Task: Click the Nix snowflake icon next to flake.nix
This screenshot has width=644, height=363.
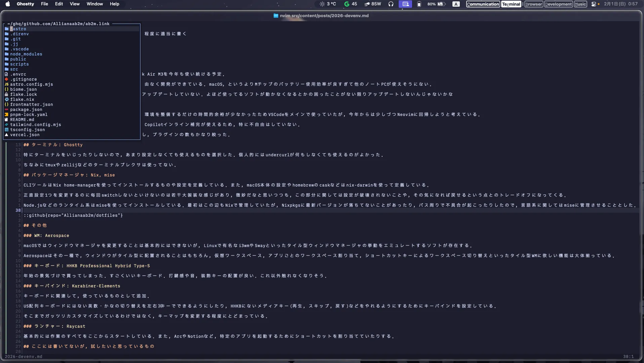Action: (x=7, y=99)
